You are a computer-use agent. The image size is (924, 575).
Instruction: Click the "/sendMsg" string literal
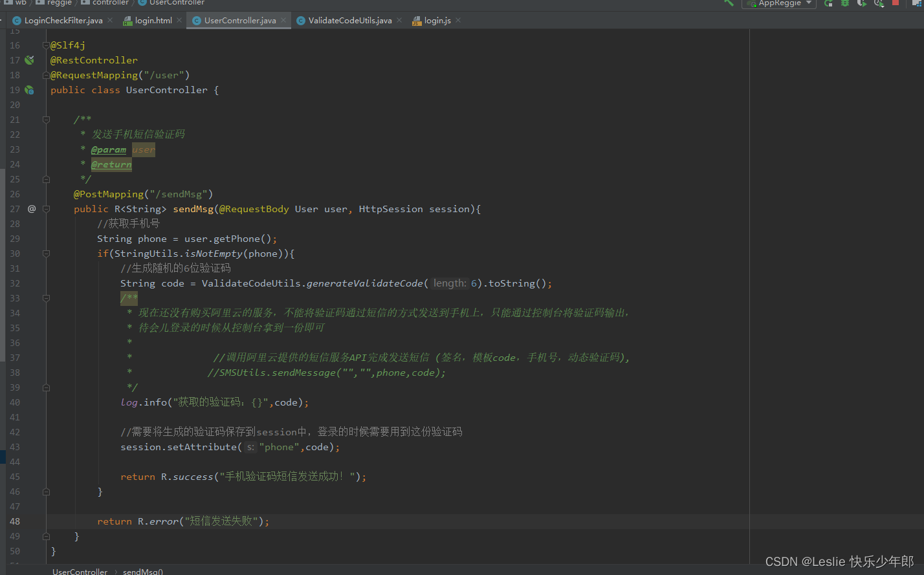pyautogui.click(x=179, y=194)
